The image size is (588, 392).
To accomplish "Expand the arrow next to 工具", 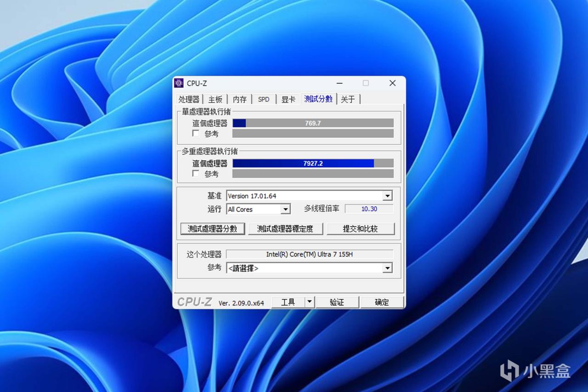I will tap(310, 302).
